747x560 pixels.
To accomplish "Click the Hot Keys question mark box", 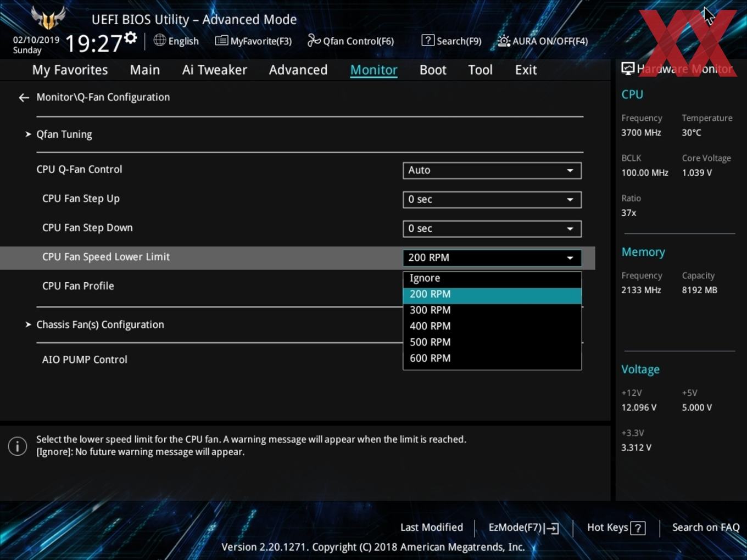I will (x=638, y=528).
